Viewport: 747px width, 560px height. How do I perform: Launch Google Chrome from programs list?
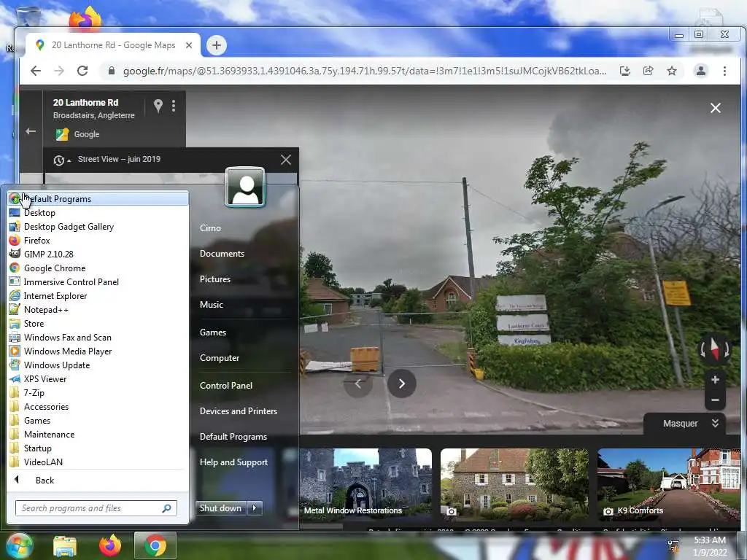98,268
